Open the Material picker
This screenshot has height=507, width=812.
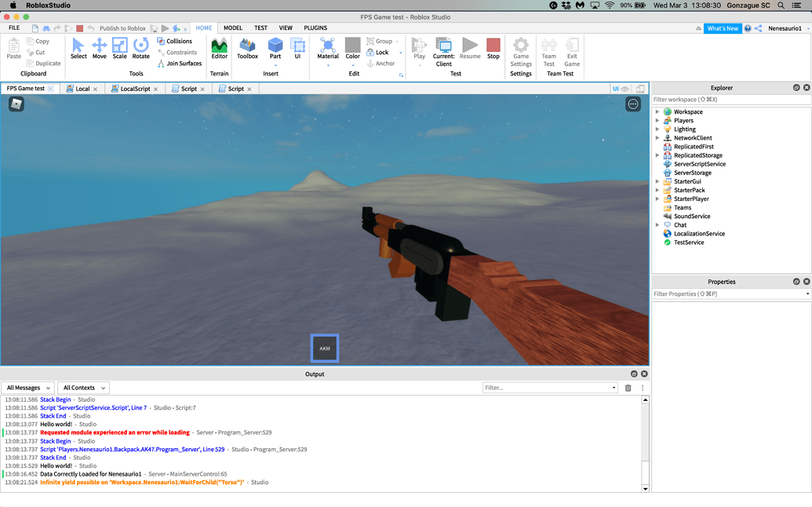coord(328,48)
